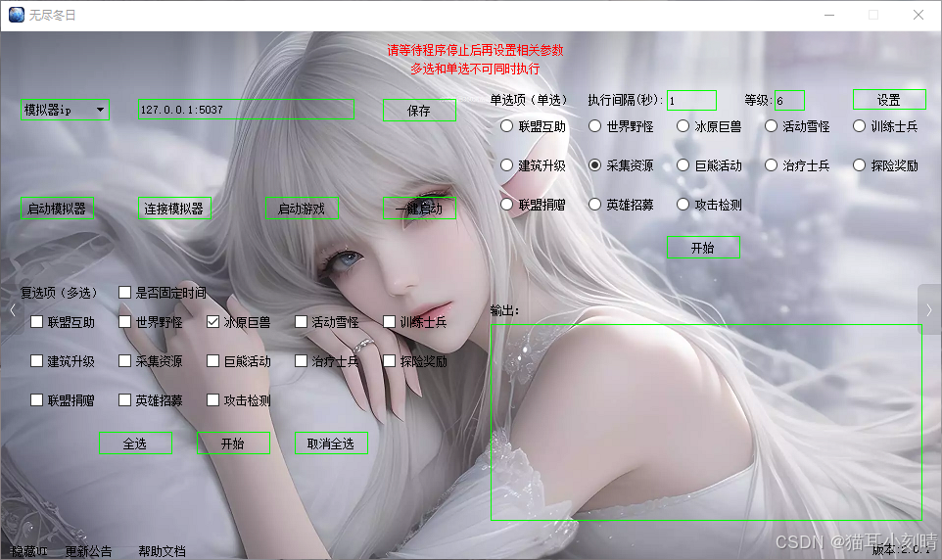This screenshot has height=560, width=942.
Task: Click the 取消全选 button
Action: point(331,443)
